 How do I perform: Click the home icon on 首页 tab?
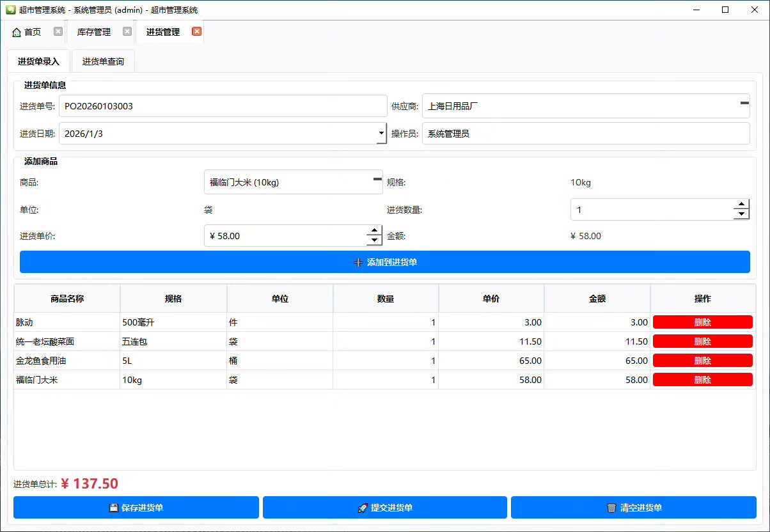coord(17,32)
